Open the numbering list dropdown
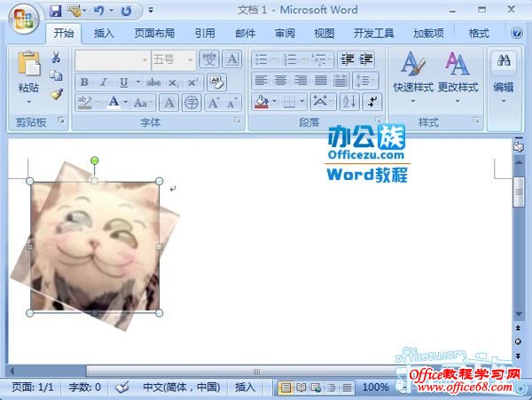The height and width of the screenshot is (400, 532). tap(303, 59)
